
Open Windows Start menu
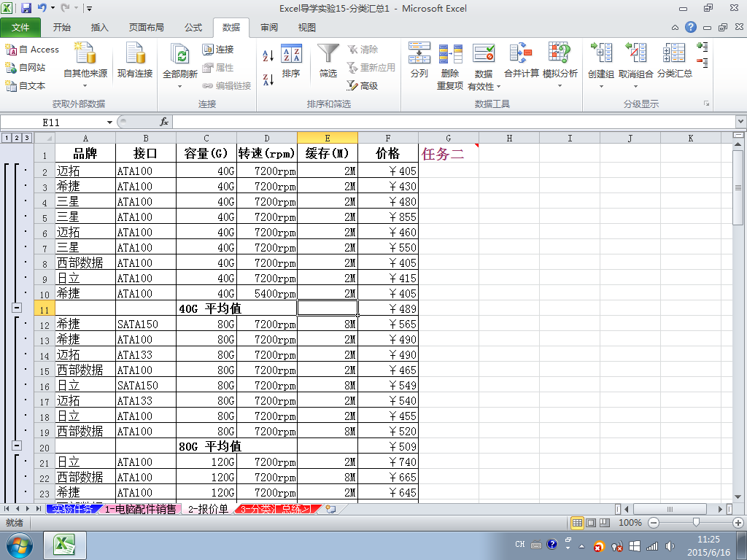coord(19,545)
